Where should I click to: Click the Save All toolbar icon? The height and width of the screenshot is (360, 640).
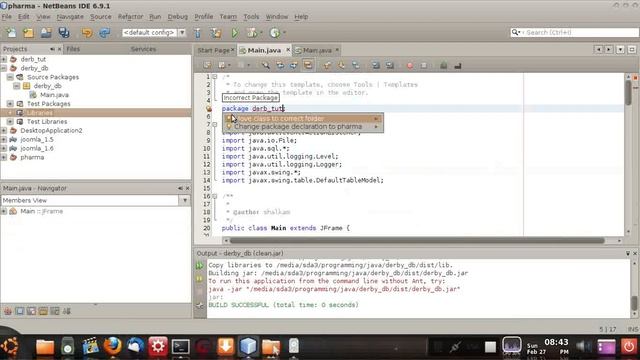pos(64,33)
